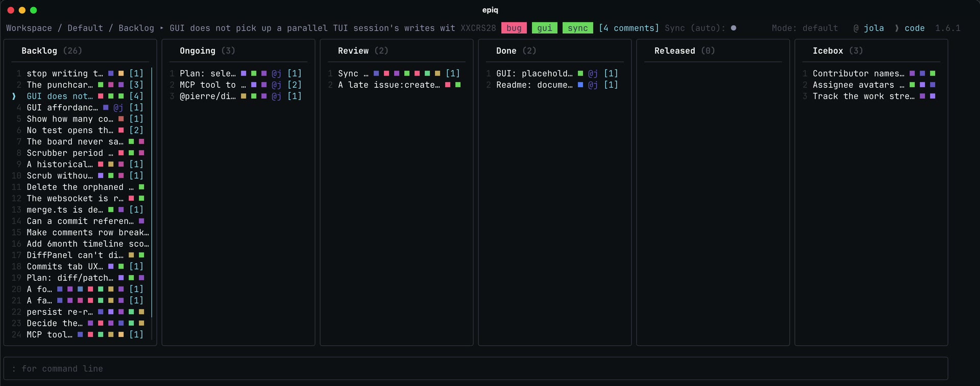Open 'The websocket is r…' backlog item
Viewport: 980px width, 386px height.
pyautogui.click(x=80, y=198)
